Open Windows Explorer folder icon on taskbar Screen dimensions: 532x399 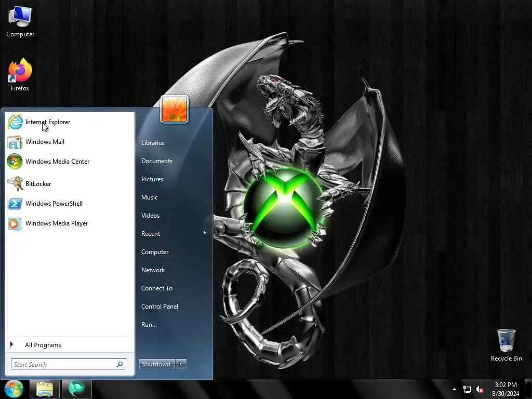click(45, 389)
